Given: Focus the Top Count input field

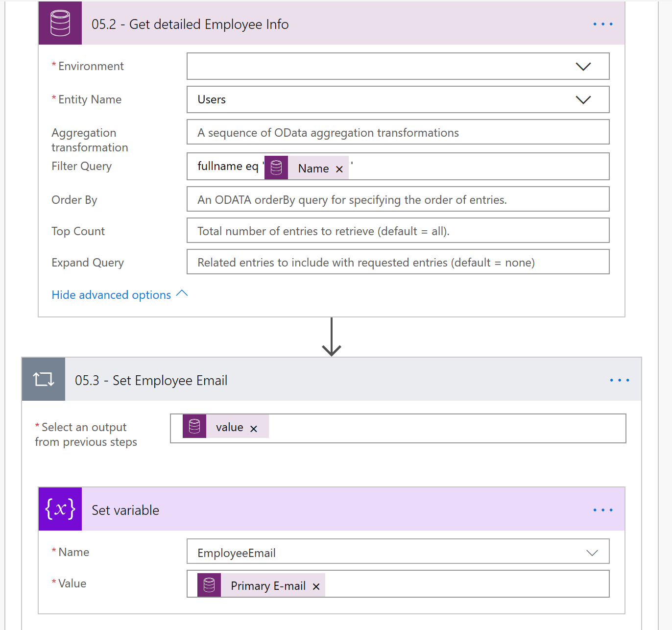Looking at the screenshot, I should (x=398, y=231).
